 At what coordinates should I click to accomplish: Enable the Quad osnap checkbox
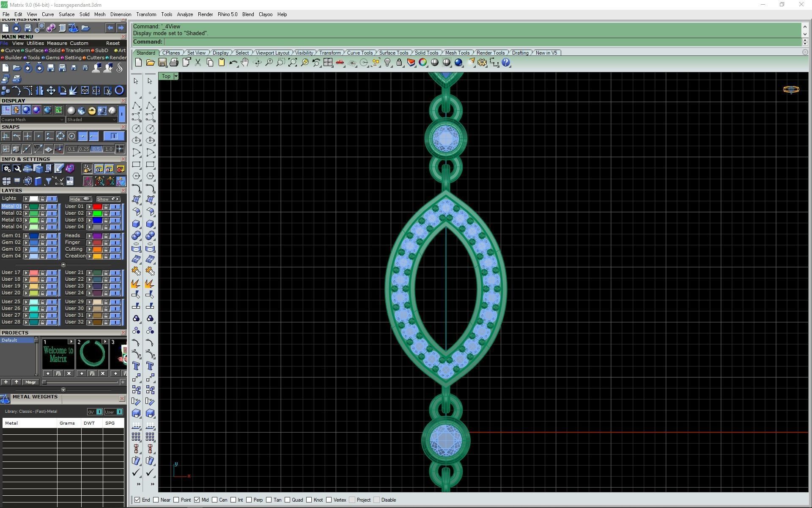coord(288,500)
